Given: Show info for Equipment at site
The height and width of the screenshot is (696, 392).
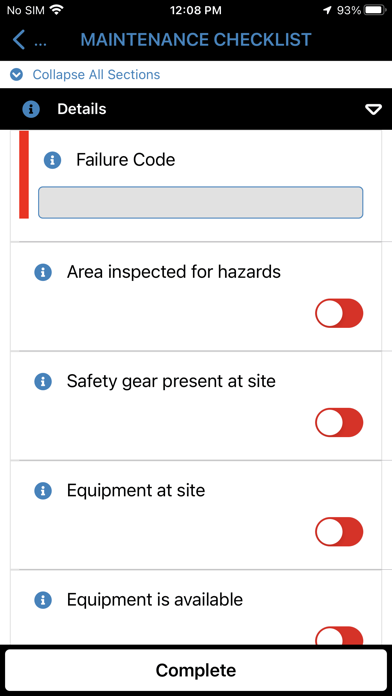Looking at the screenshot, I should pos(43,490).
